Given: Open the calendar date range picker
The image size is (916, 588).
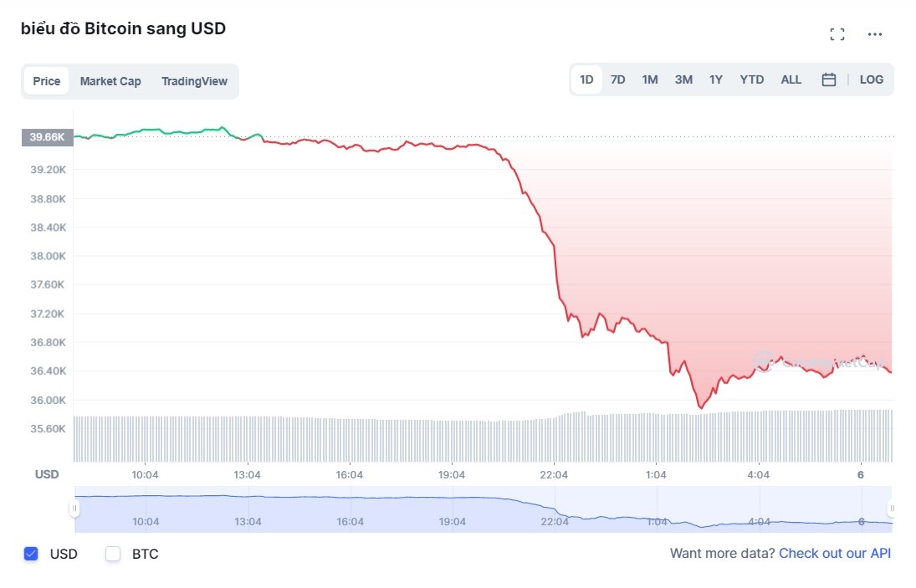Looking at the screenshot, I should 828,79.
